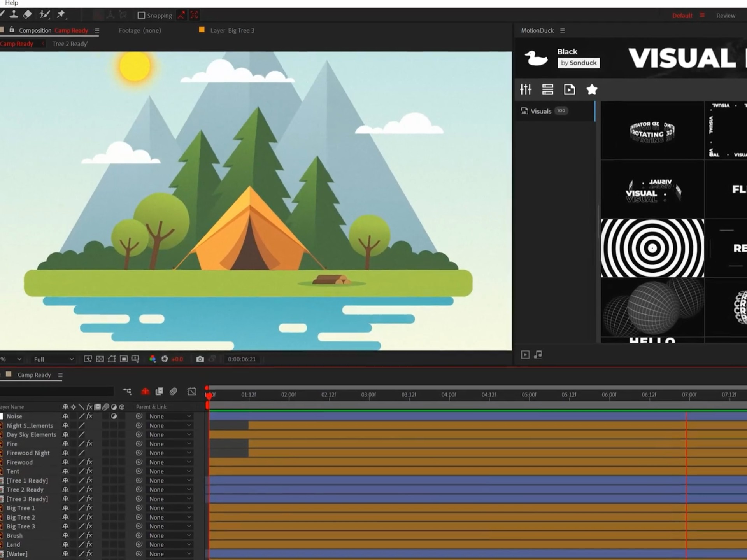The image size is (747, 560).
Task: Switch to the Review workspace
Action: (726, 16)
